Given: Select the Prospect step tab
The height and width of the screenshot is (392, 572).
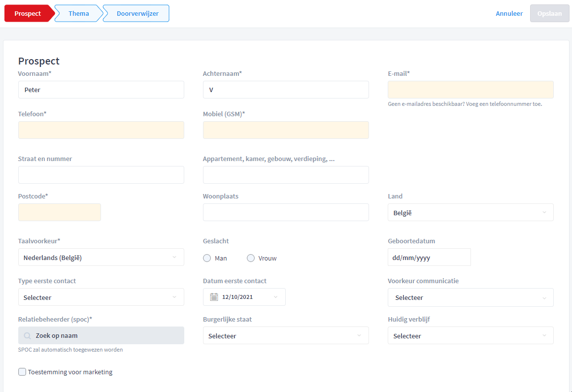Looking at the screenshot, I should 29,13.
